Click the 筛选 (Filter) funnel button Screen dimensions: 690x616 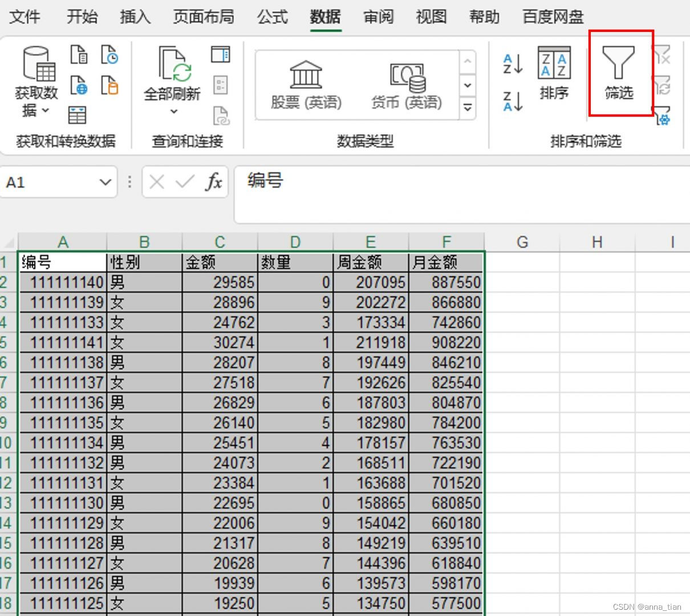(x=619, y=73)
